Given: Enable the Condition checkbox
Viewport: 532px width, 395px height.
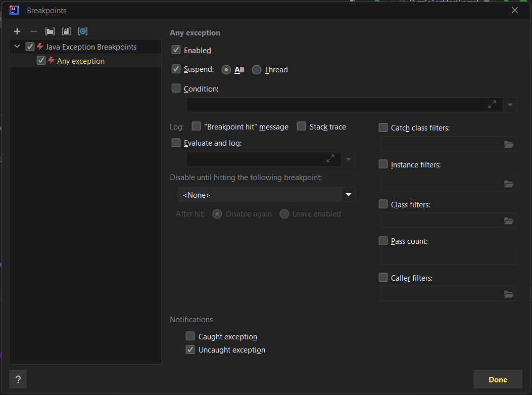Looking at the screenshot, I should [x=176, y=88].
